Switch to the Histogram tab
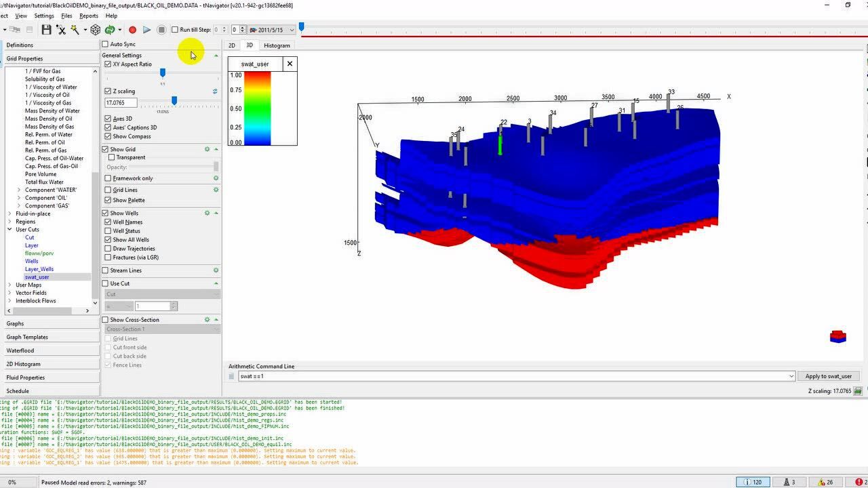 277,45
